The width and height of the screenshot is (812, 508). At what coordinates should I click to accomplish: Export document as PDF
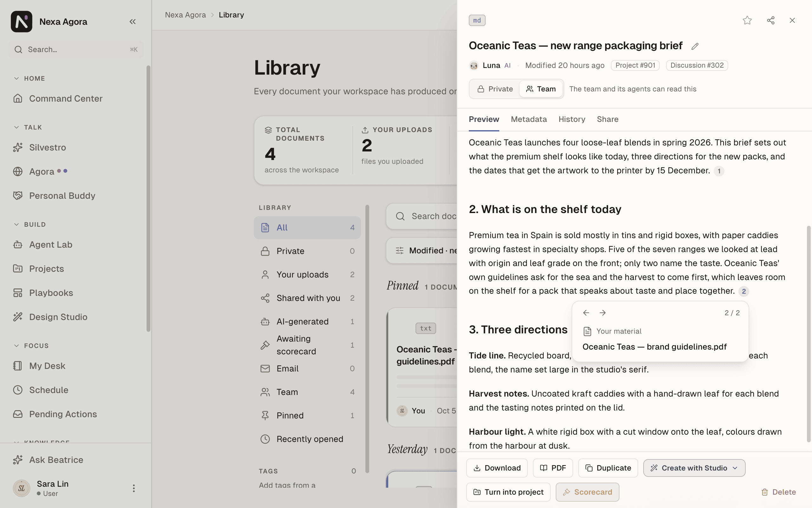click(x=553, y=468)
